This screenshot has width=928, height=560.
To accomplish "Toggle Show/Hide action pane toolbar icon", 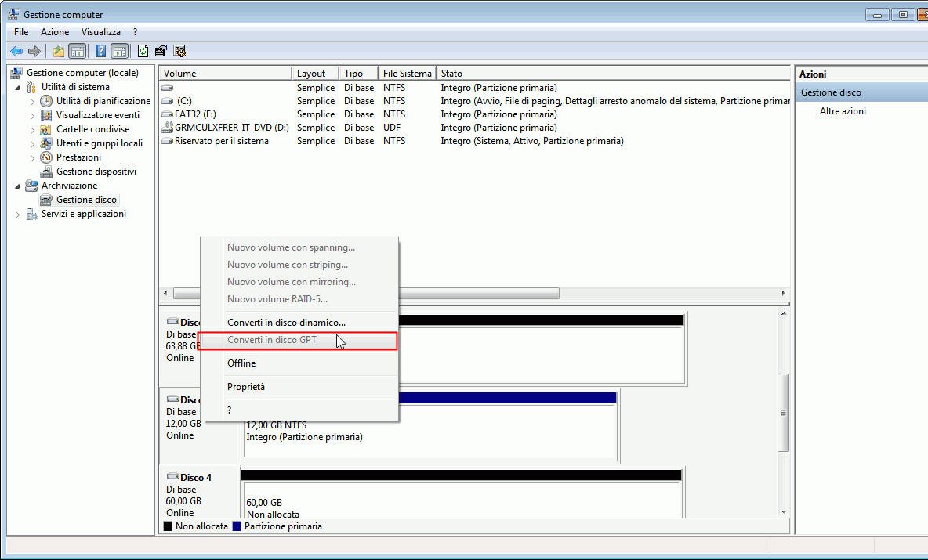I will coord(120,52).
